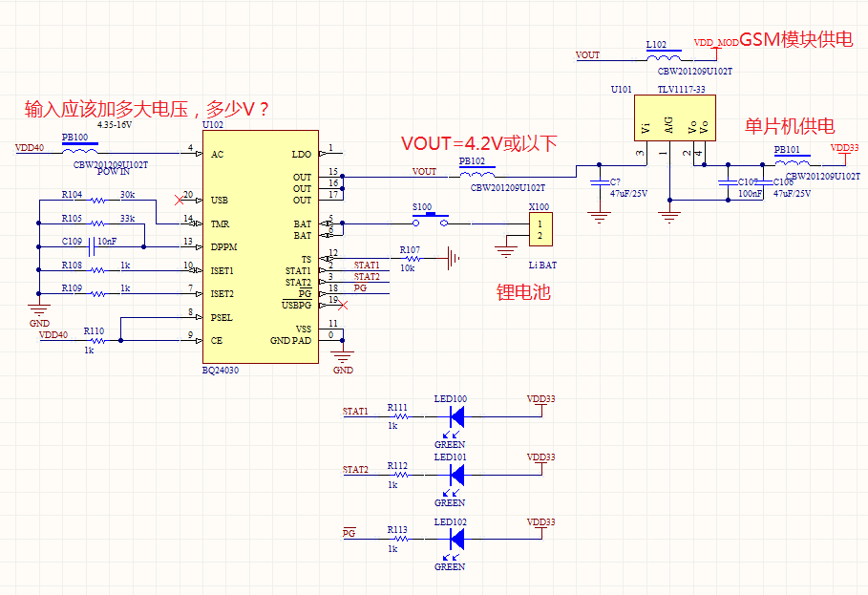Select the LED101 diode symbol
The width and height of the screenshot is (868, 595).
456,475
